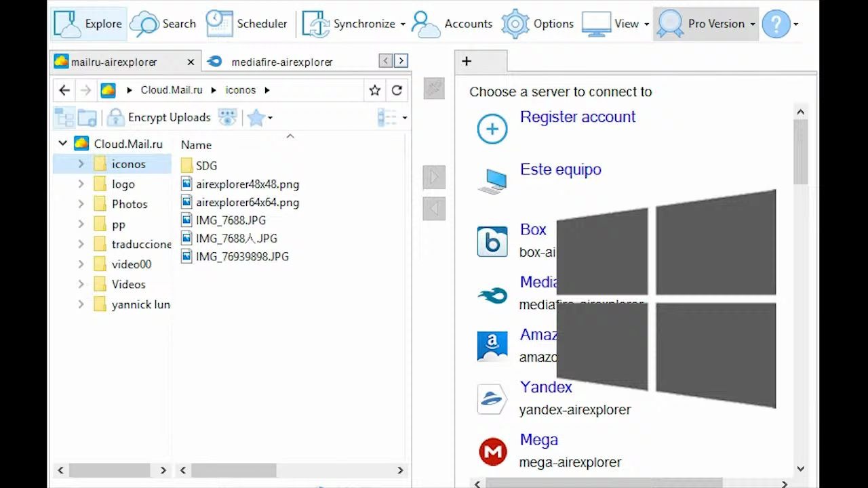Image resolution: width=868 pixels, height=488 pixels.
Task: Click the iconos breadcrumb segment
Action: (241, 90)
